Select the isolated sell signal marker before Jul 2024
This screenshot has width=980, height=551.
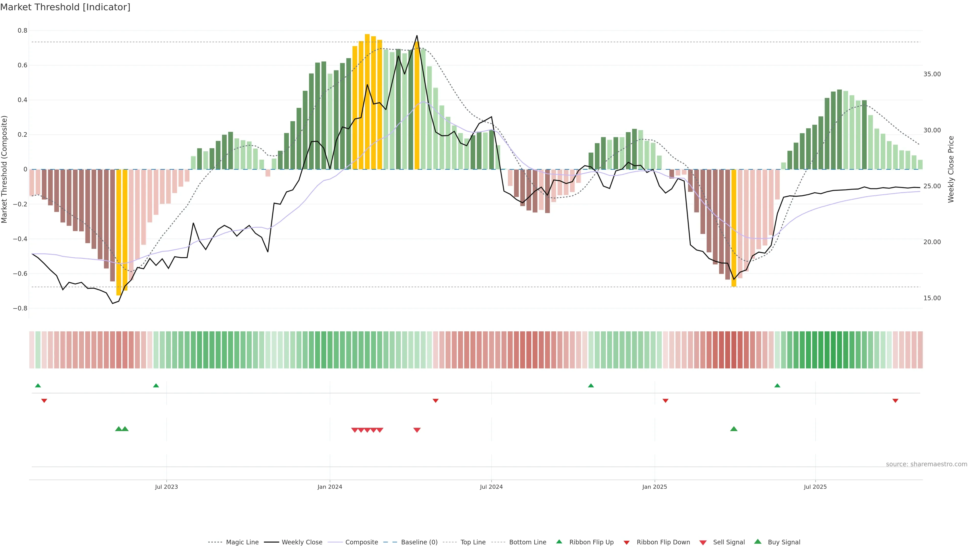pos(417,430)
